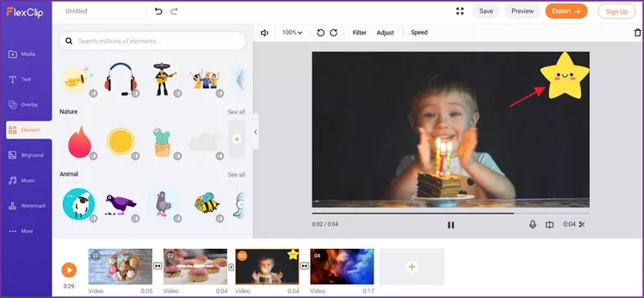This screenshot has height=298, width=644.
Task: Add the flame element
Action: (x=80, y=143)
